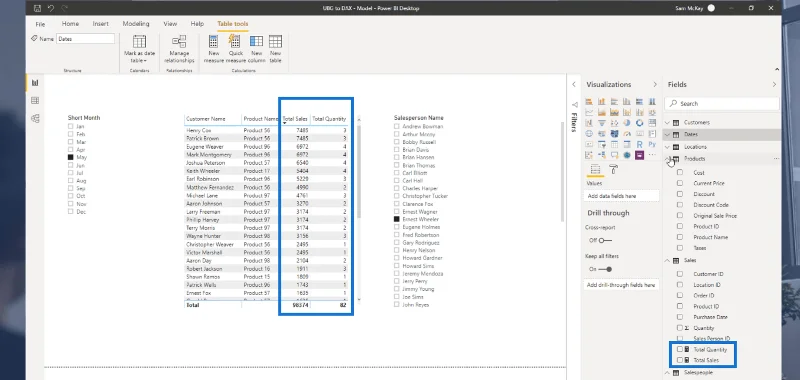The image size is (800, 380).
Task: Click the Add data fields here well
Action: [x=621, y=196]
